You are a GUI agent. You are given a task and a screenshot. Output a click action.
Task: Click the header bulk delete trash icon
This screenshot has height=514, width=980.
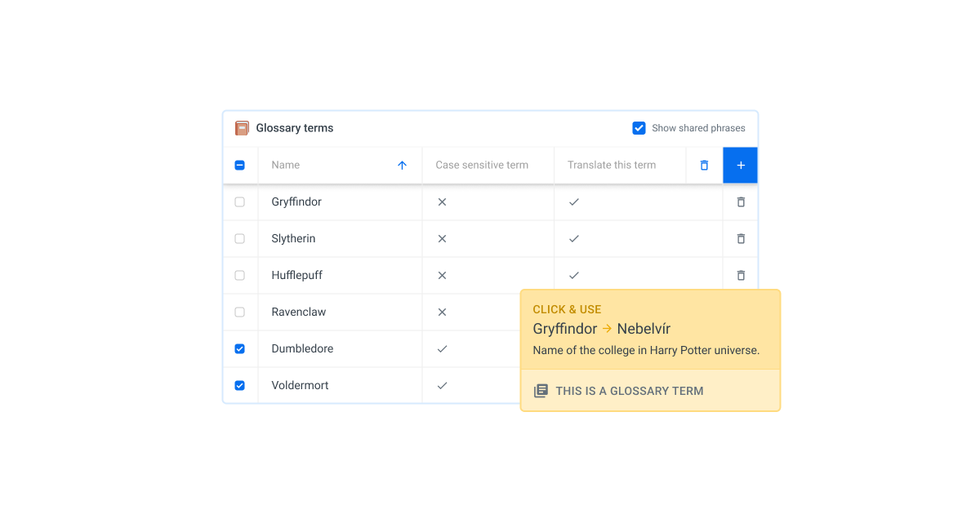pos(704,165)
